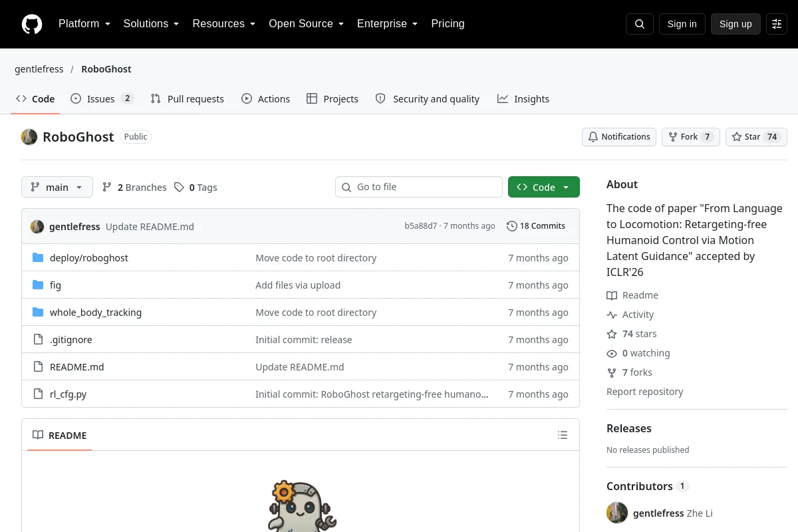Click the Sign up button
798x532 pixels.
point(735,24)
